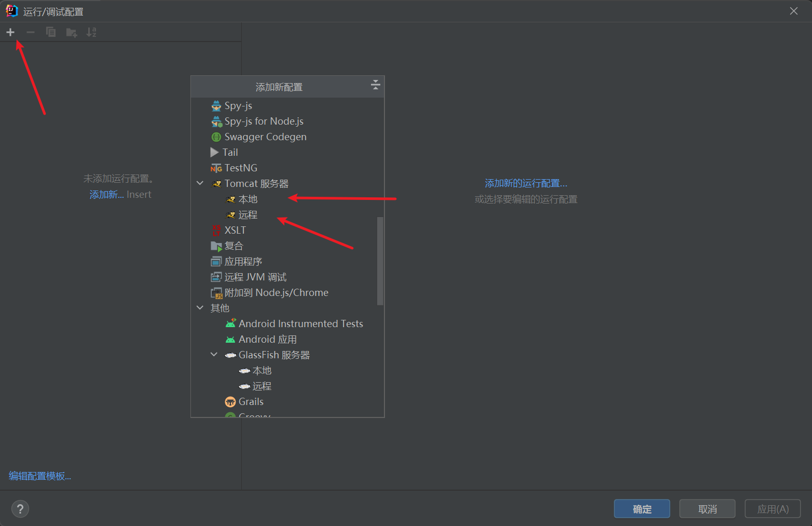Collapse the 其他 group chevron
Image resolution: width=812 pixels, height=526 pixels.
[x=200, y=308]
